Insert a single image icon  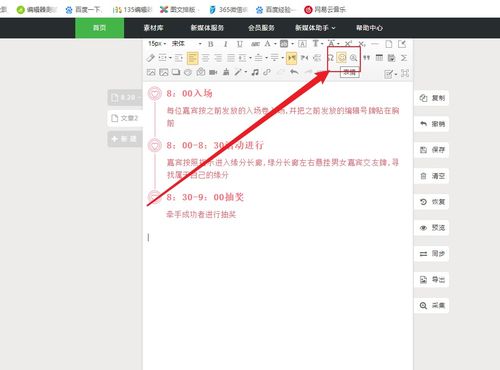pos(151,72)
